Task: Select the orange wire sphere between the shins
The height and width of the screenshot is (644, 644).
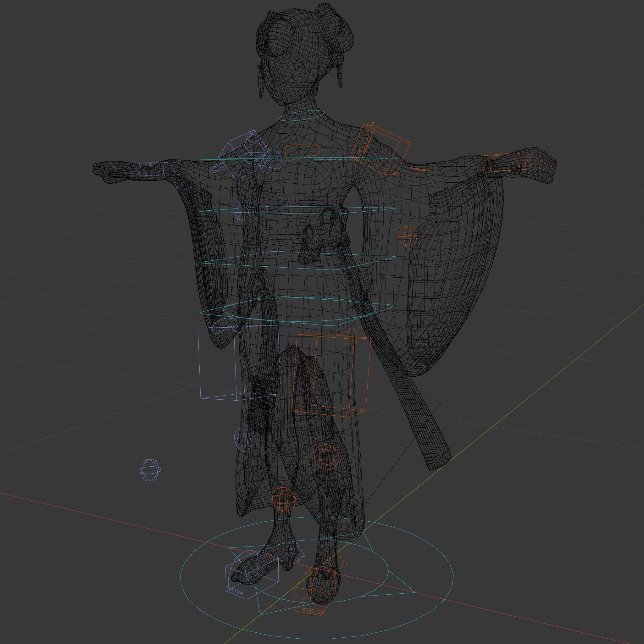Action: click(x=284, y=499)
